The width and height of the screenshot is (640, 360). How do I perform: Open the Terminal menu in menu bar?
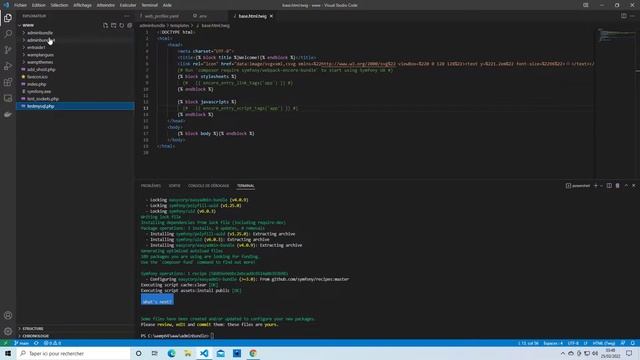tap(149, 5)
